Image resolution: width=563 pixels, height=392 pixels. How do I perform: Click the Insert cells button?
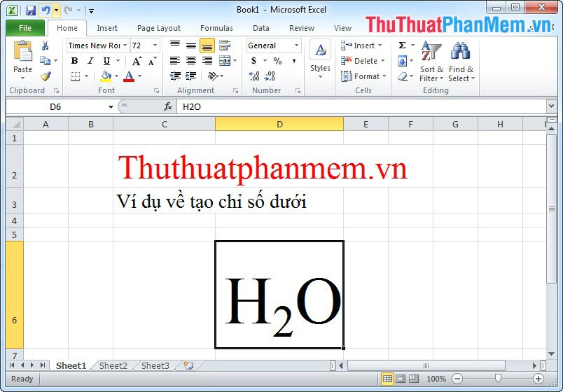(x=361, y=45)
